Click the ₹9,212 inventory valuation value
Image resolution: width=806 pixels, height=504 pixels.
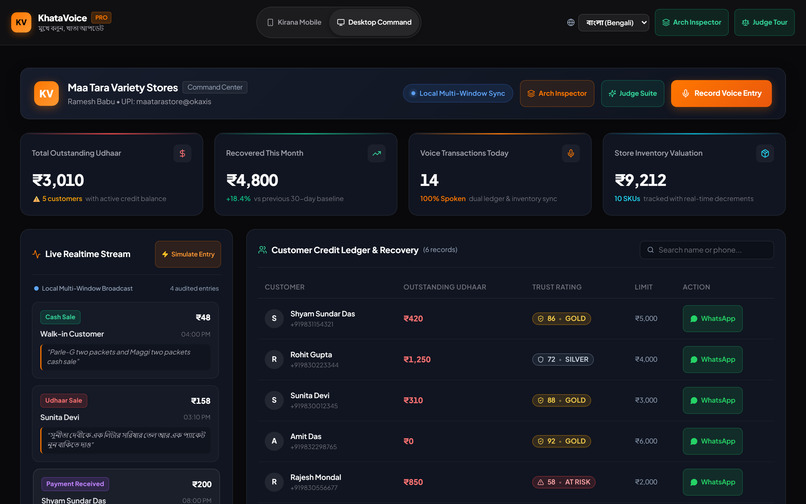click(640, 180)
